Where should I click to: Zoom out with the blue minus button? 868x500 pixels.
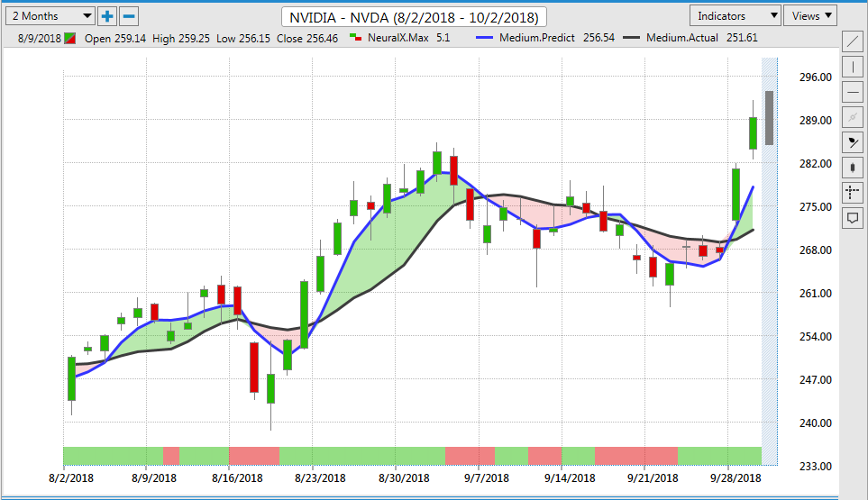coord(128,16)
